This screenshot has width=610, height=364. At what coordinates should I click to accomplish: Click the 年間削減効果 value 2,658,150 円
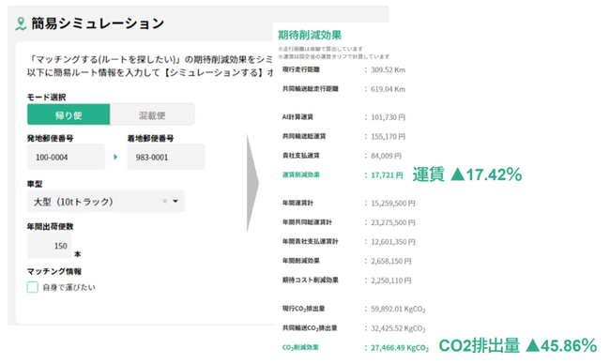coord(391,261)
